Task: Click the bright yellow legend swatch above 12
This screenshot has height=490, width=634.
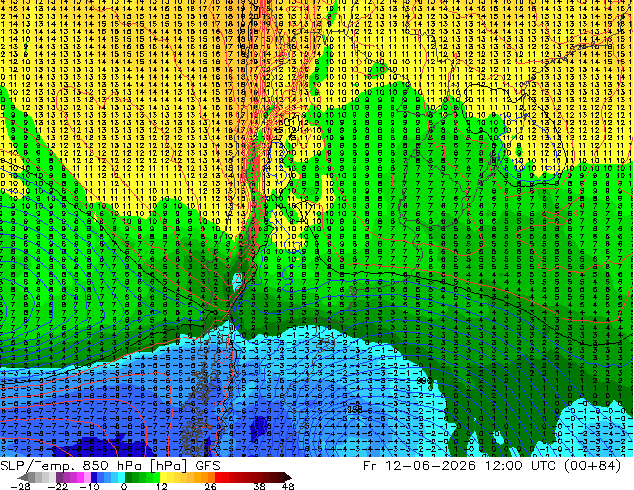Action: point(163,477)
